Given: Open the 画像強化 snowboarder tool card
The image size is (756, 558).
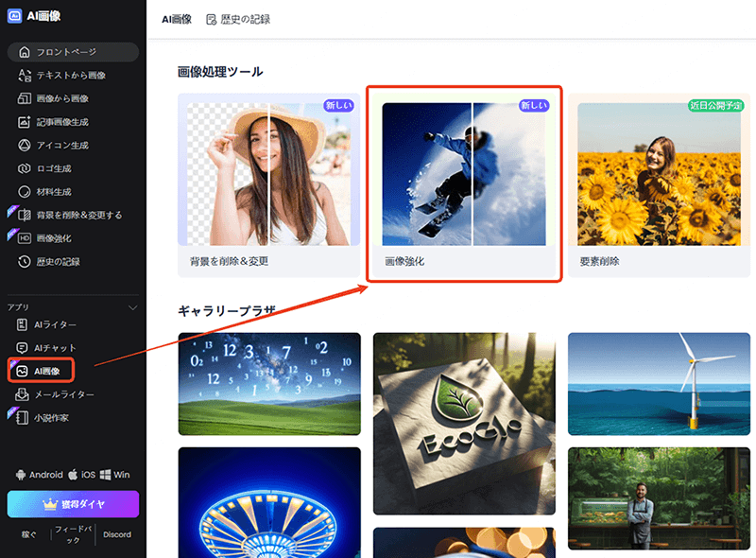Looking at the screenshot, I should click(x=464, y=184).
